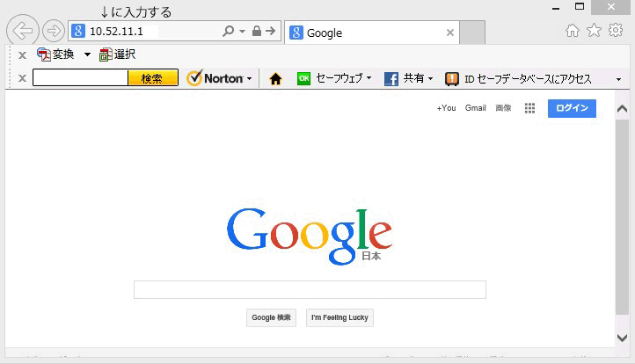
Task: Open the Home page icon in title bar
Action: (573, 31)
